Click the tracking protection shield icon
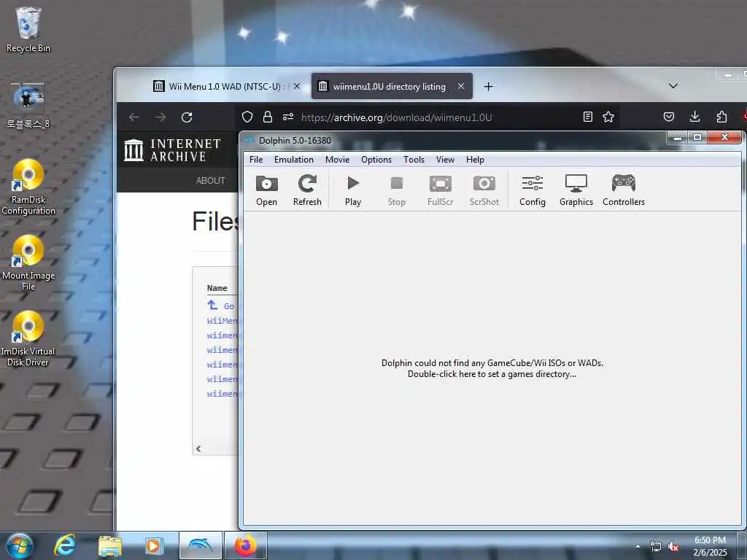Image resolution: width=747 pixels, height=560 pixels. click(247, 117)
